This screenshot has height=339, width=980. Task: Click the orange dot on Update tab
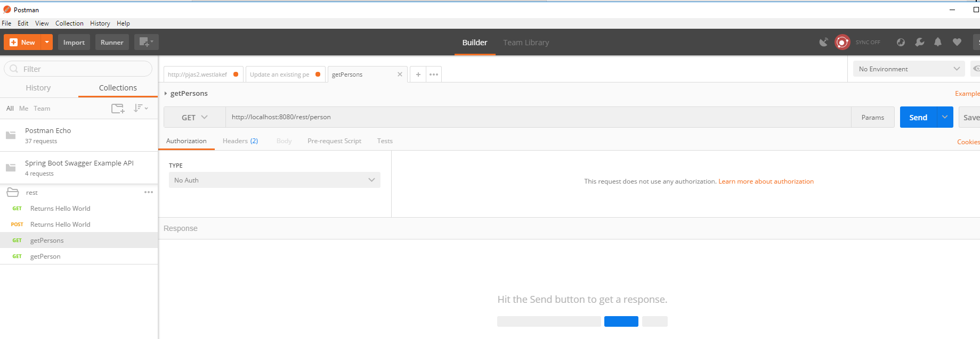(318, 75)
